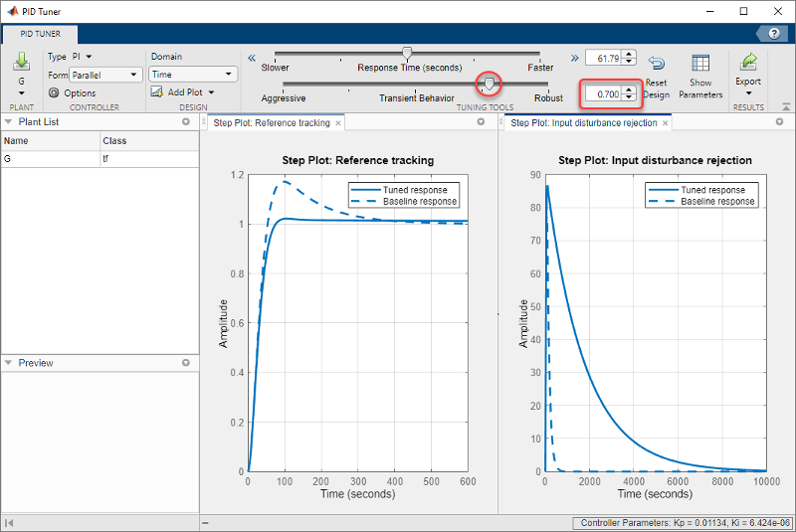Select plant G in the Plant List
The height and width of the screenshot is (532, 796).
tap(51, 159)
